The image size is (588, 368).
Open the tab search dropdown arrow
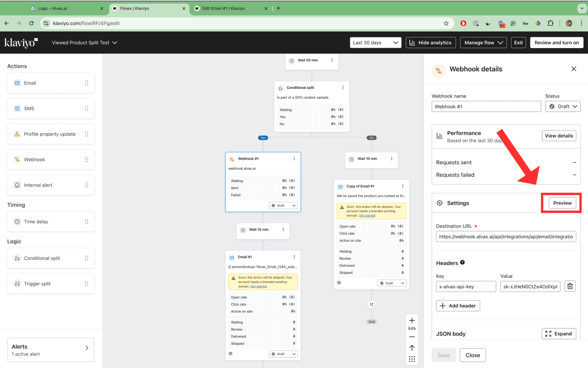[582, 8]
